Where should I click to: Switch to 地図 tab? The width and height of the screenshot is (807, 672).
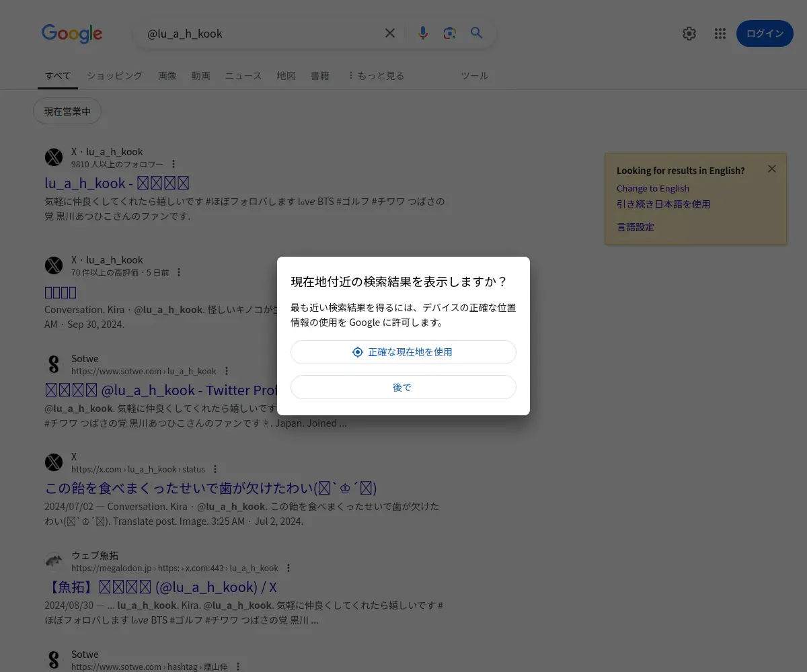(x=286, y=76)
